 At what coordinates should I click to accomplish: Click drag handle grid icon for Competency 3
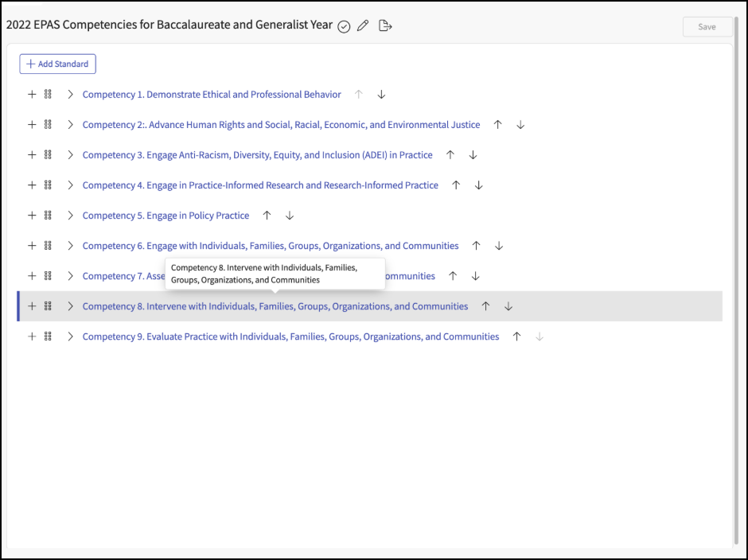[48, 155]
